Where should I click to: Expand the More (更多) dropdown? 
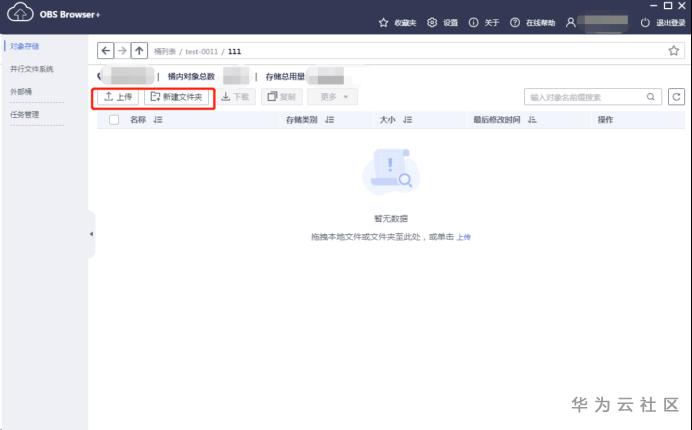click(333, 97)
